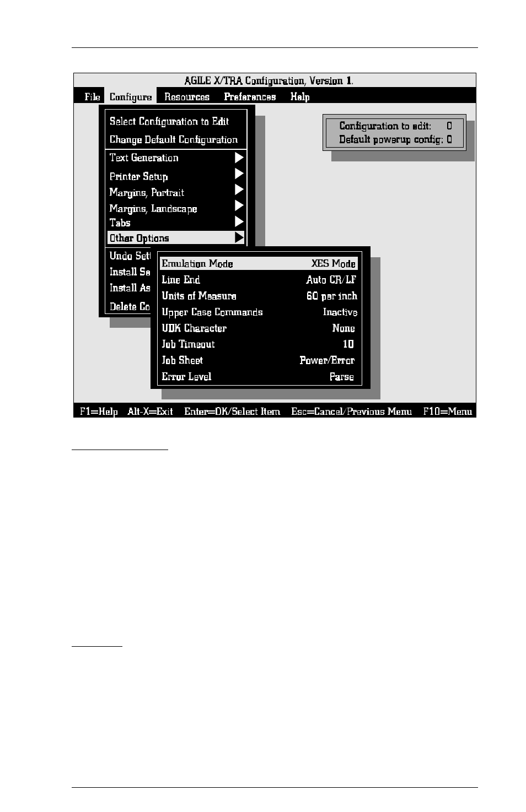Click Enter=OK/Select Item hint

coord(232,412)
